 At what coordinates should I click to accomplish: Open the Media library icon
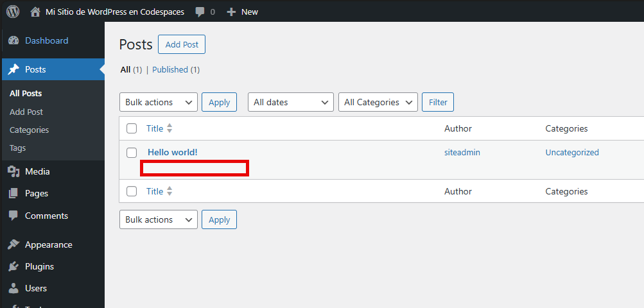(x=13, y=171)
